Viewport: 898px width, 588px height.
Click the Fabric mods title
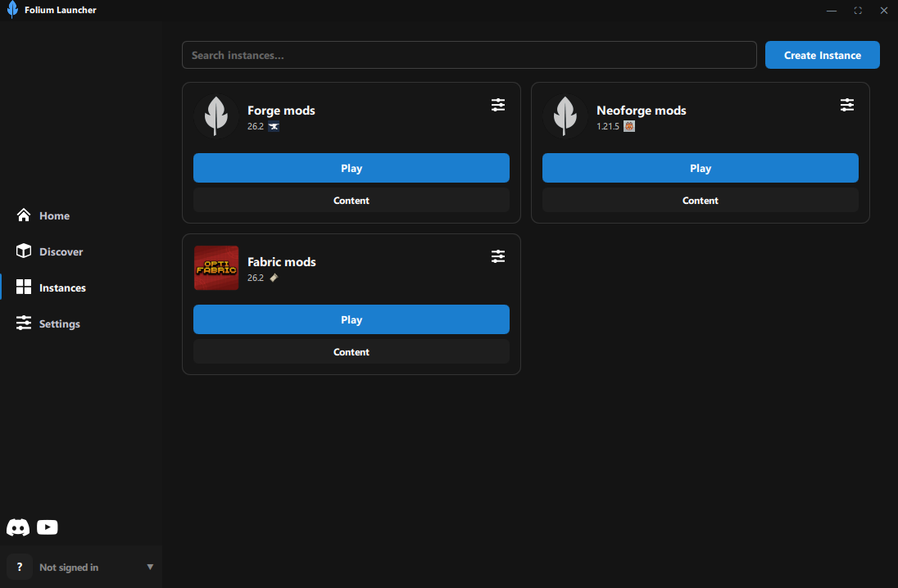click(282, 261)
